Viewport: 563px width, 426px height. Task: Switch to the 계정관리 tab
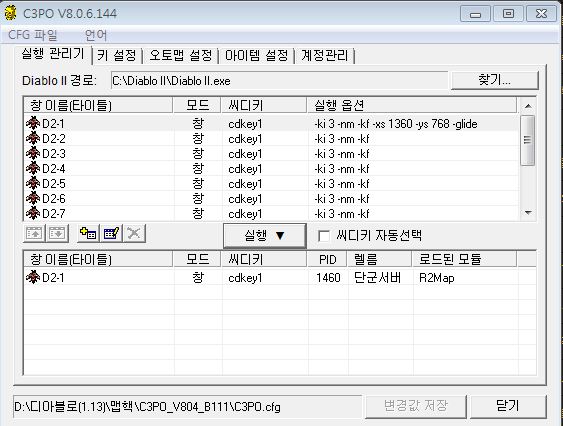point(325,56)
